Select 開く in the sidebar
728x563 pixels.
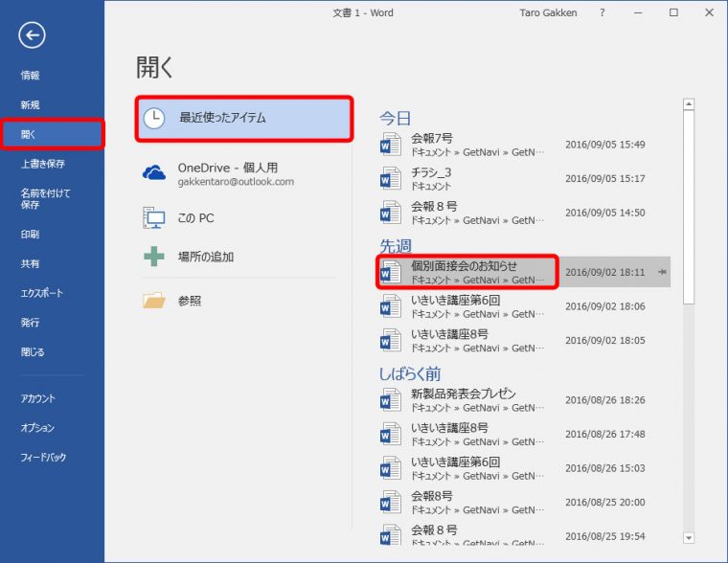pos(52,134)
